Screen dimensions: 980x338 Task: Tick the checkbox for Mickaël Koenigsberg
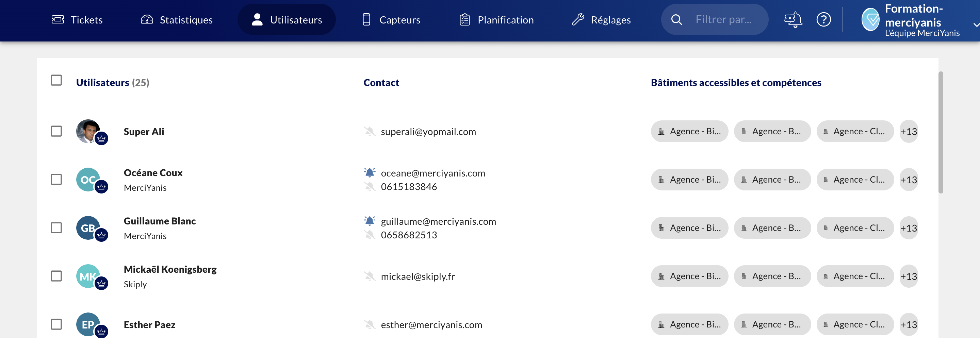click(56, 276)
